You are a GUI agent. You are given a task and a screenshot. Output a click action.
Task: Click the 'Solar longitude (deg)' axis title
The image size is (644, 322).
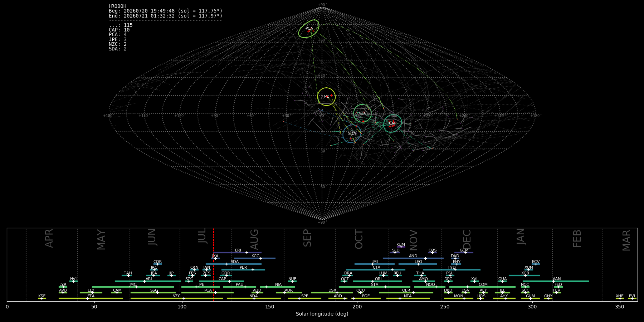(322, 314)
